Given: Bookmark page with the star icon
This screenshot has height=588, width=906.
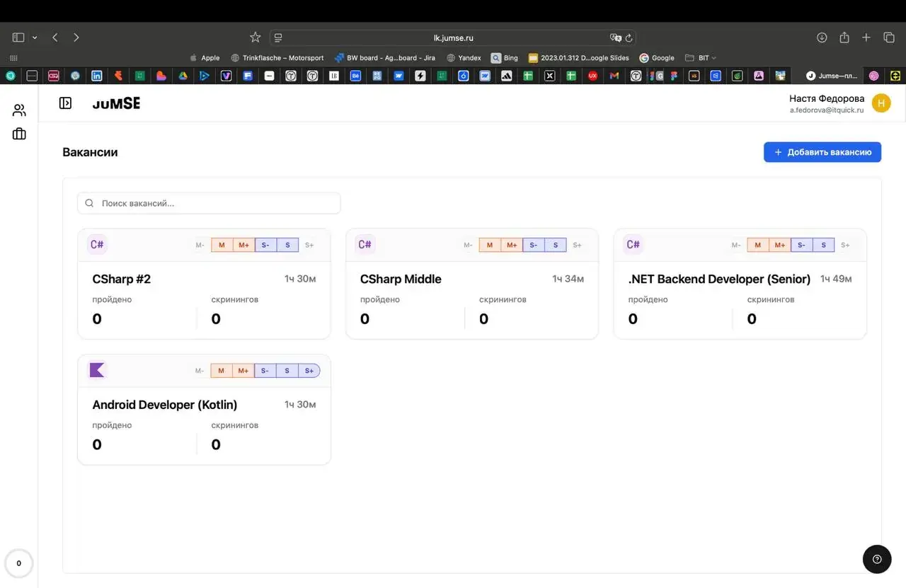Looking at the screenshot, I should click(x=256, y=38).
